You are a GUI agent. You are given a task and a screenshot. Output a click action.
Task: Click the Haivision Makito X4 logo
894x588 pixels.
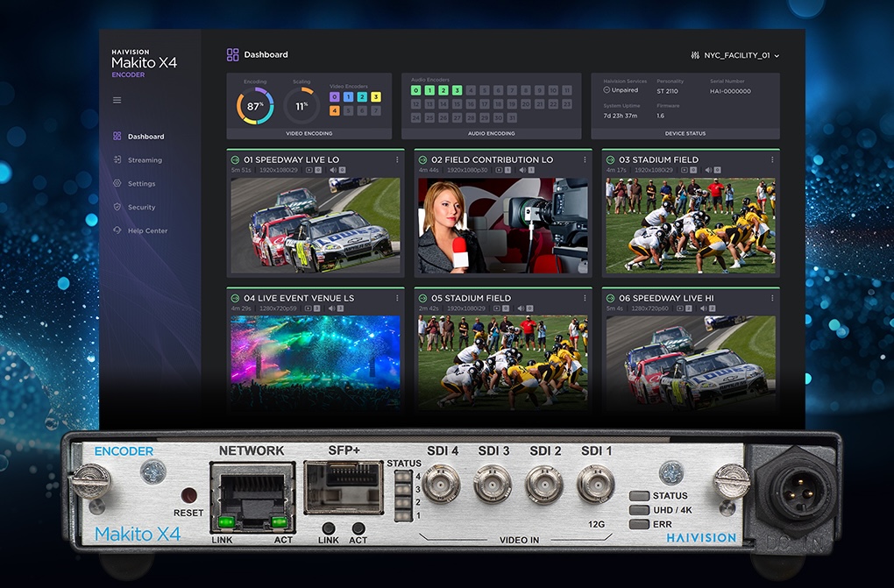(145, 63)
